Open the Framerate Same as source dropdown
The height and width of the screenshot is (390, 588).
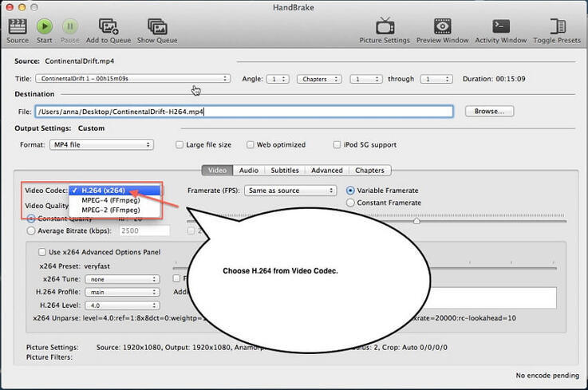point(290,191)
